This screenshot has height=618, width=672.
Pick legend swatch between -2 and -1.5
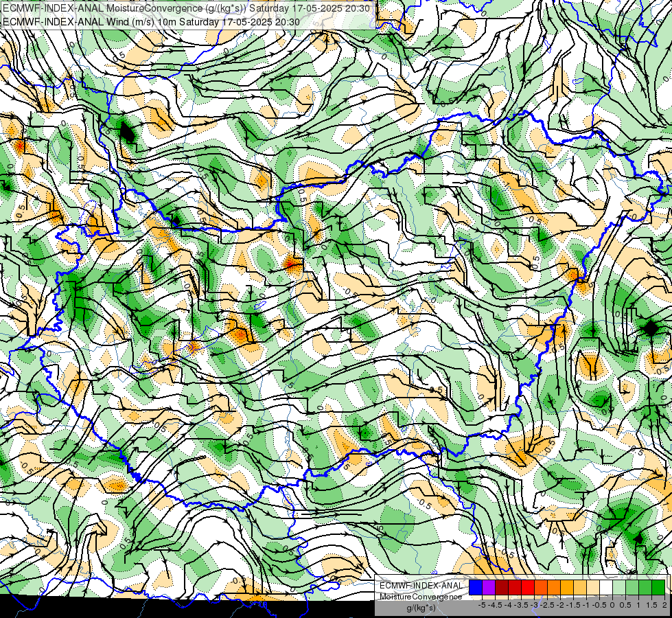pyautogui.click(x=567, y=587)
